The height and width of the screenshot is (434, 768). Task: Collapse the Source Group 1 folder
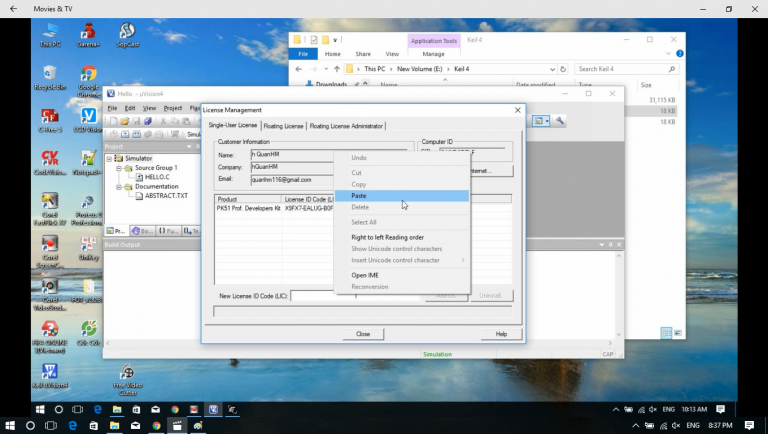(118, 167)
